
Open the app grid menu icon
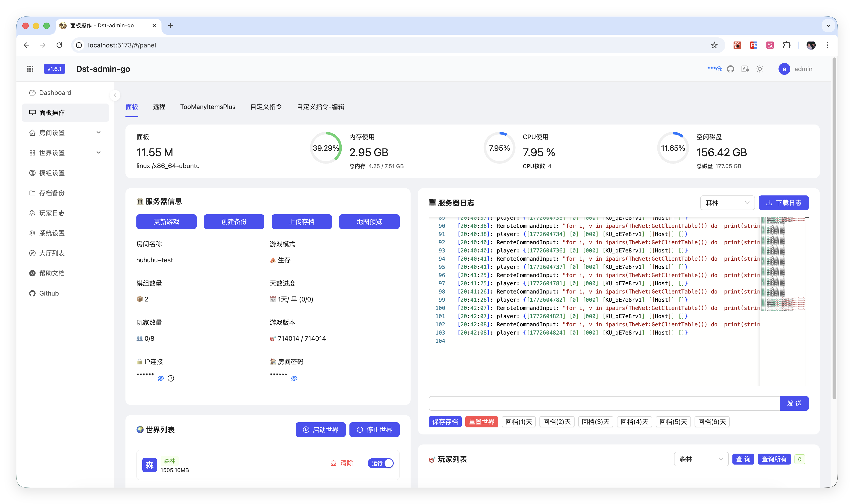(x=30, y=69)
